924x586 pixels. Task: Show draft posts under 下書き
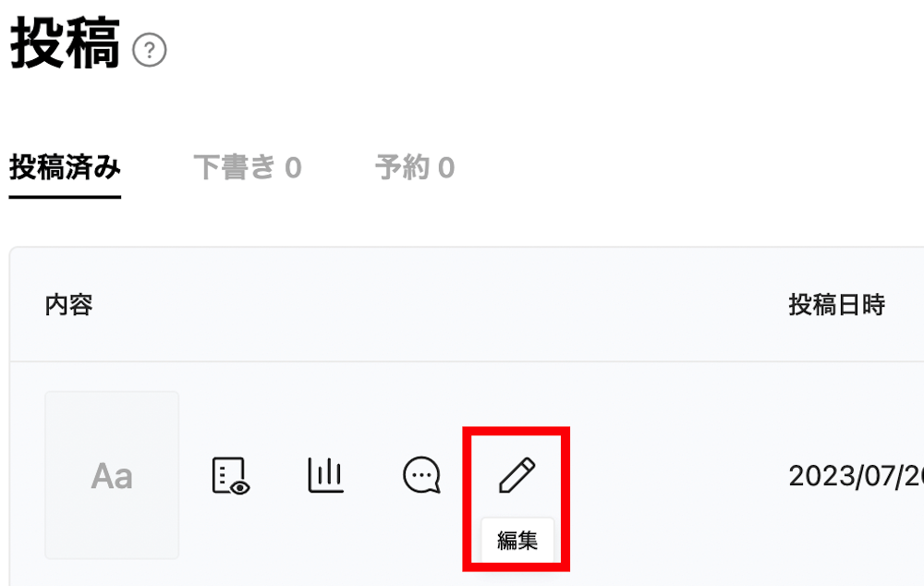click(248, 167)
